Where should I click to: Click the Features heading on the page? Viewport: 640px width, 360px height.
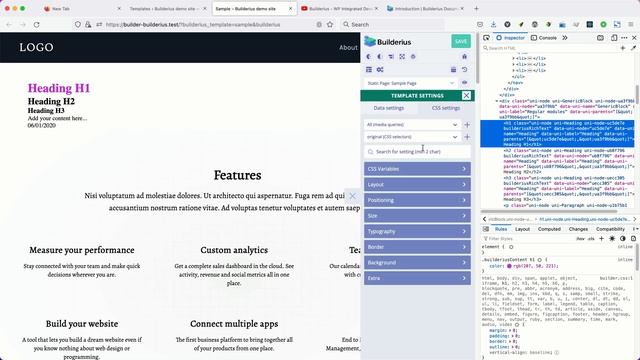pos(238,175)
